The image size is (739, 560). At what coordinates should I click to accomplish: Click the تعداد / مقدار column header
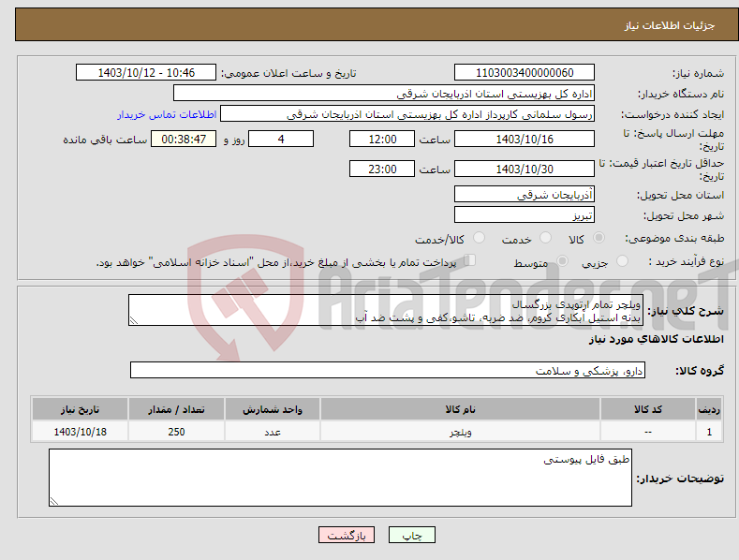click(x=176, y=409)
